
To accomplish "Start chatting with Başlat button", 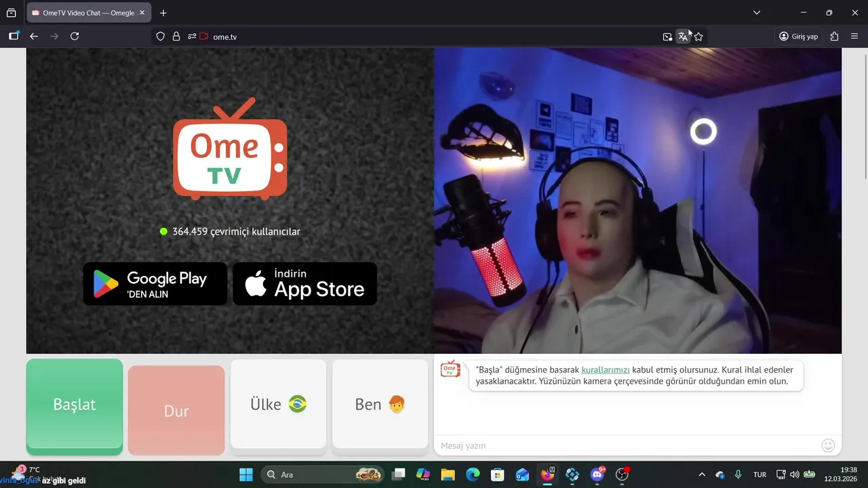I will [75, 405].
